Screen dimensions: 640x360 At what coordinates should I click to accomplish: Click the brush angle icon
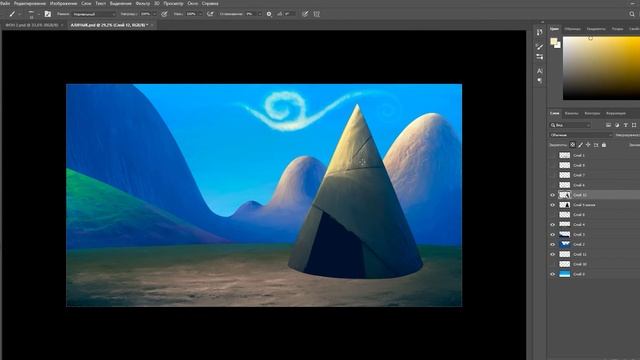pos(280,14)
